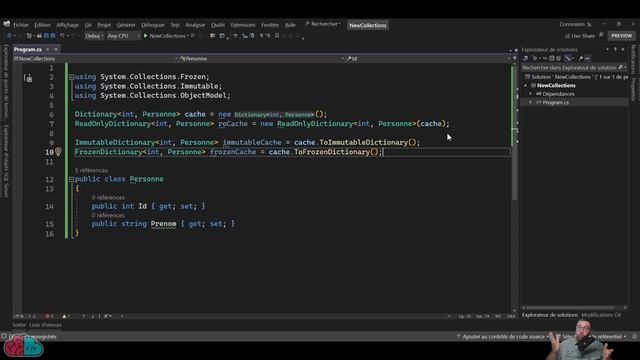Click the Visual Studio logo icon

click(x=7, y=24)
